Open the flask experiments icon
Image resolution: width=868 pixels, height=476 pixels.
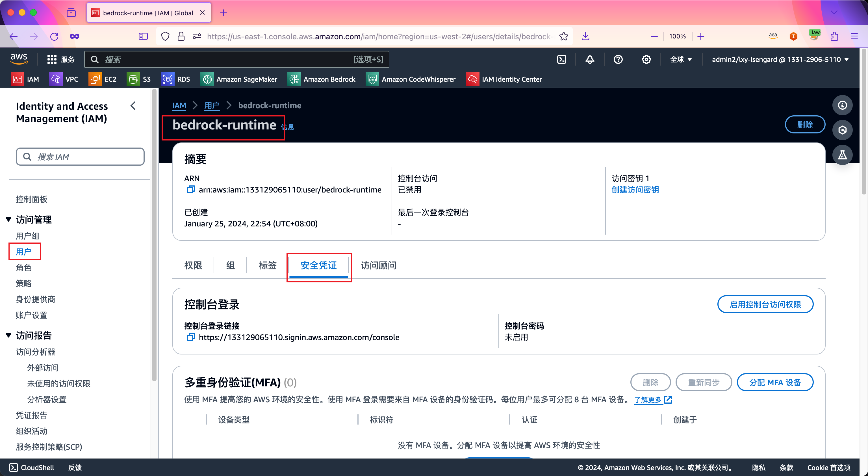[842, 155]
